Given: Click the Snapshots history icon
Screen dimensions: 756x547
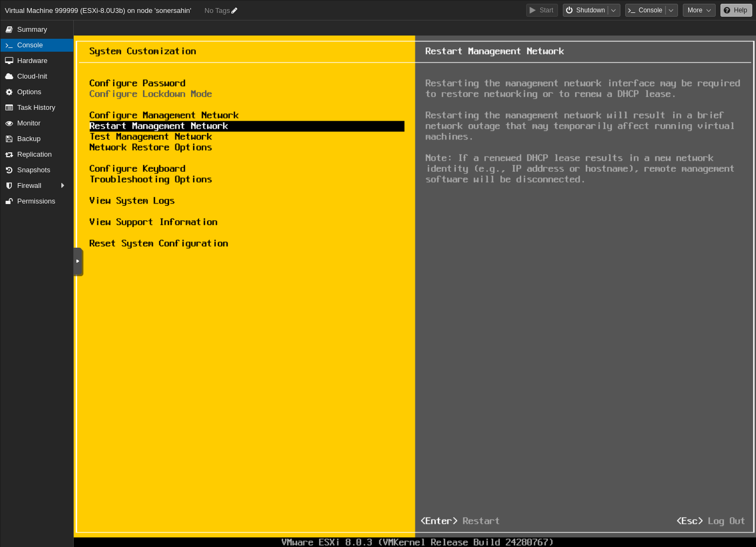Looking at the screenshot, I should 9,170.
